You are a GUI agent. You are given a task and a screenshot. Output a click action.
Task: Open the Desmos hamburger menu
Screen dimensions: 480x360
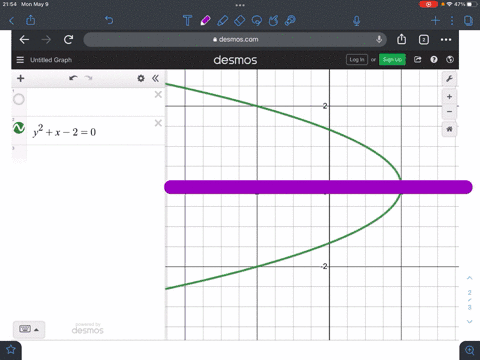[20, 60]
